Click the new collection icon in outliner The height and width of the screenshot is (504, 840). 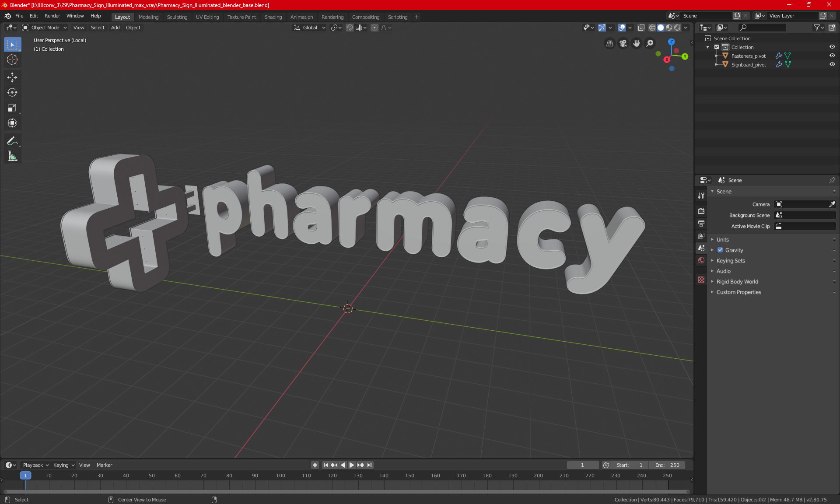click(832, 28)
